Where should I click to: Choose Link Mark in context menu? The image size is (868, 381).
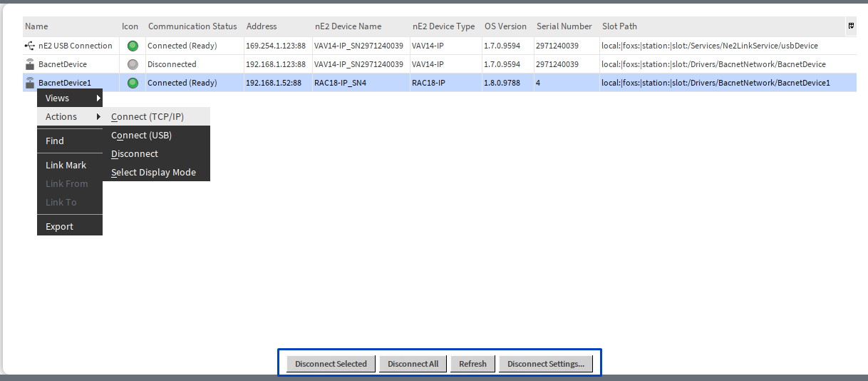pos(66,165)
